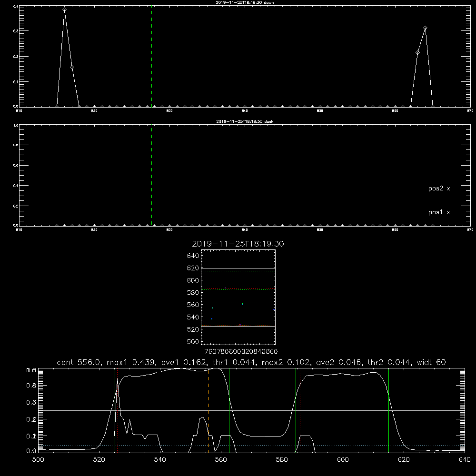
Task: Click the '2019-11-25T18:19:30' title above the small panel
Action: (238, 244)
